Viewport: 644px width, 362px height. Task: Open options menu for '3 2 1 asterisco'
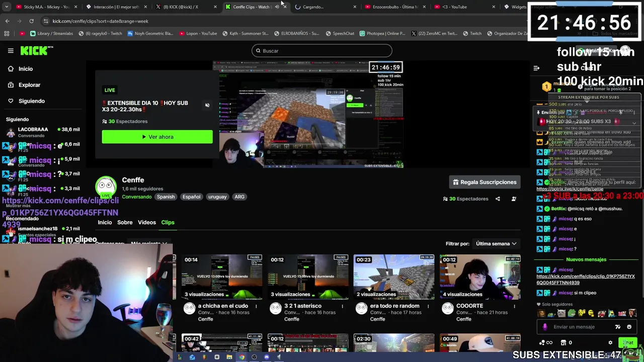click(x=342, y=306)
